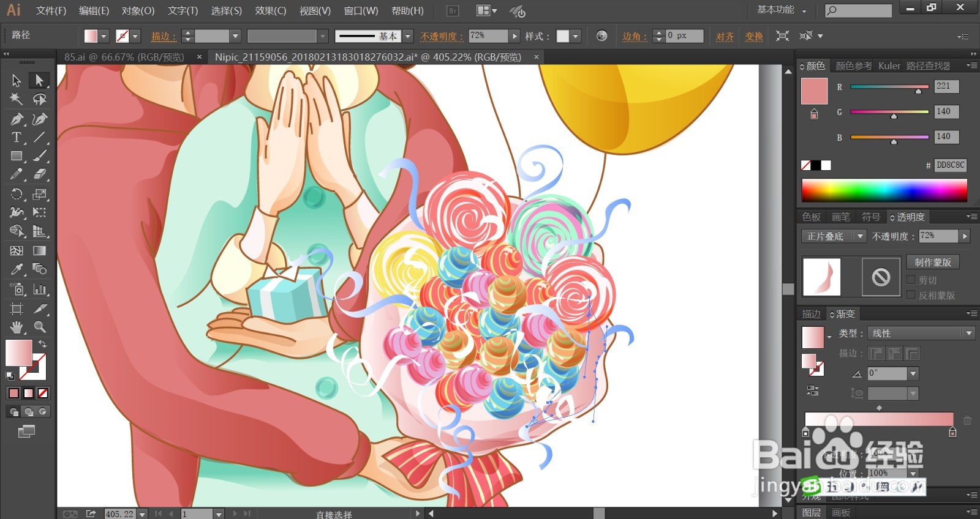Viewport: 980px width, 519px height.
Task: Select the Pen tool
Action: [x=17, y=119]
